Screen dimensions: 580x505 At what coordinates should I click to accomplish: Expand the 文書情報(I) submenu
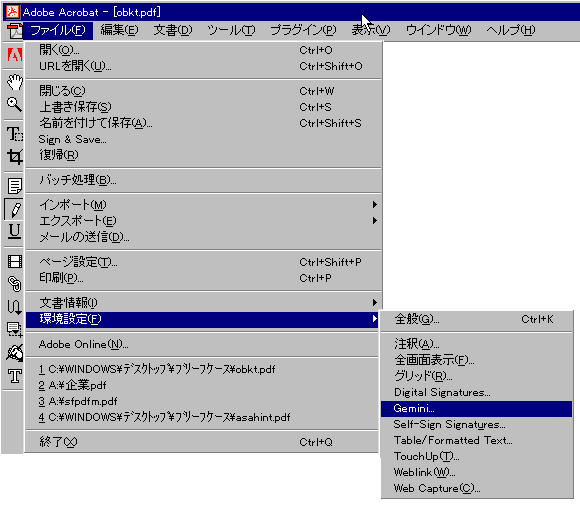tap(203, 303)
